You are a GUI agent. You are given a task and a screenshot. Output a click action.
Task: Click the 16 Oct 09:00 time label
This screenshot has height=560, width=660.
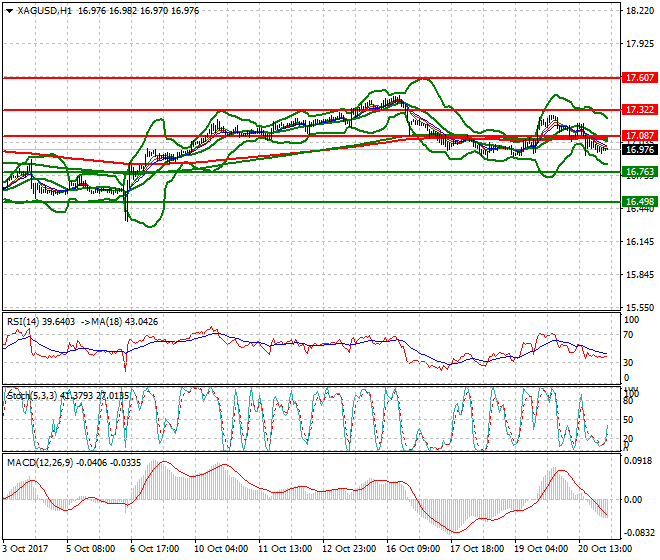412,549
